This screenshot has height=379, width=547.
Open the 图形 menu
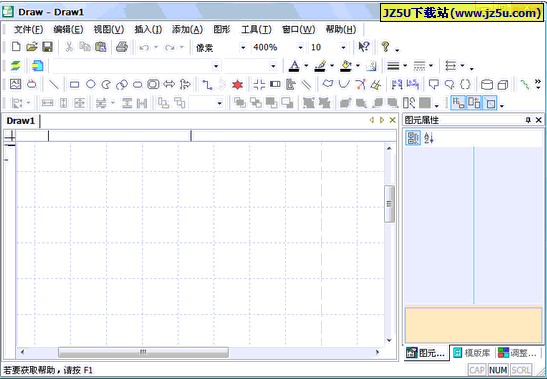click(222, 29)
